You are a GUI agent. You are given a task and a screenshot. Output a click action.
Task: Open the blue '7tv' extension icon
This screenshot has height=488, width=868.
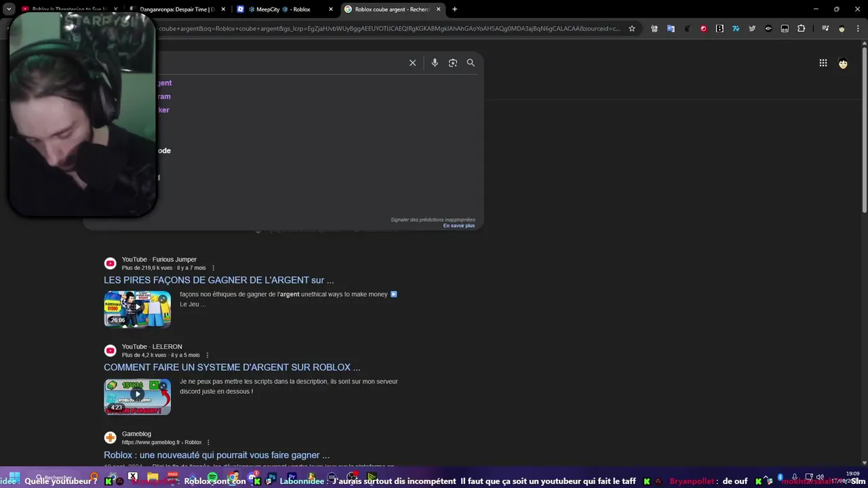[736, 28]
